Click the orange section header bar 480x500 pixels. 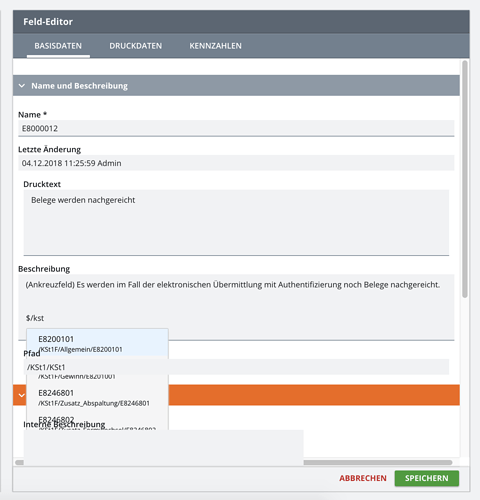313,395
